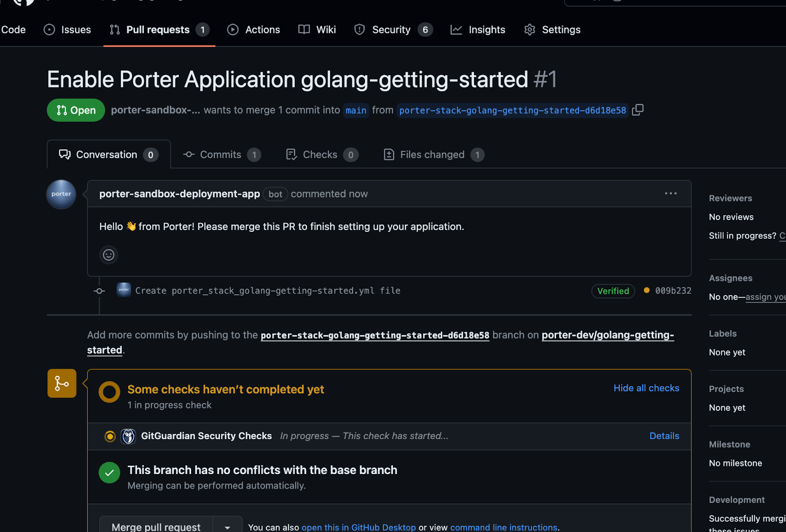Open the Code tab

click(x=13, y=29)
